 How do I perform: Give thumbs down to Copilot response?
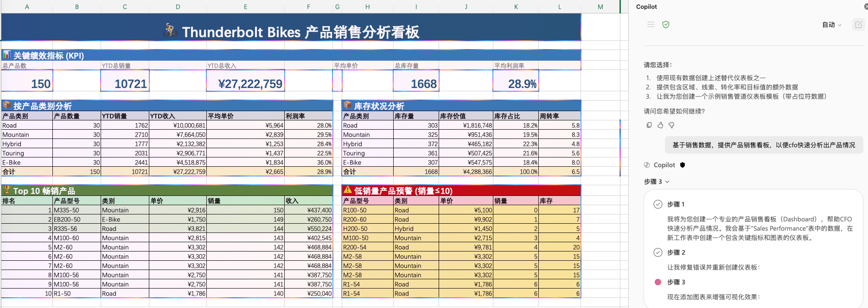[x=671, y=125]
